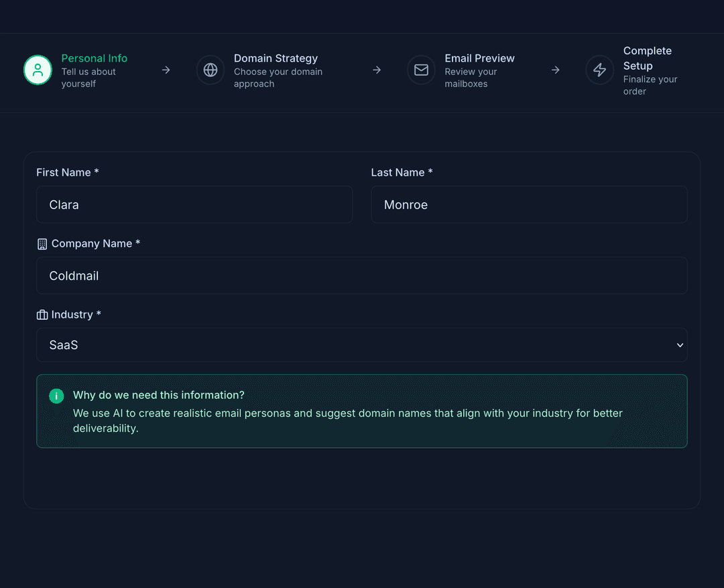Viewport: 724px width, 588px height.
Task: Click the lightning icon on Complete Setup
Action: (599, 70)
